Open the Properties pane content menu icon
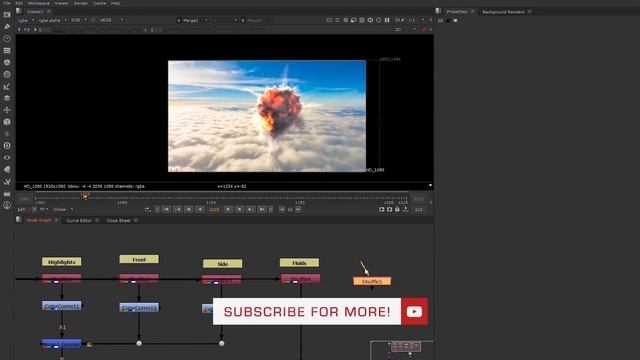This screenshot has height=360, width=640. click(x=438, y=11)
